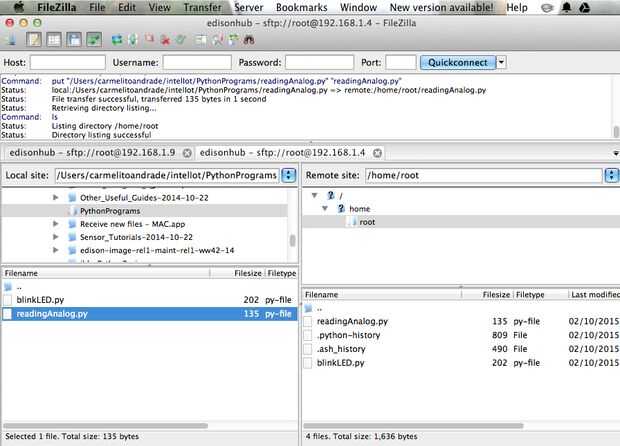Toggle processing of the transfer queue

pyautogui.click(x=133, y=40)
